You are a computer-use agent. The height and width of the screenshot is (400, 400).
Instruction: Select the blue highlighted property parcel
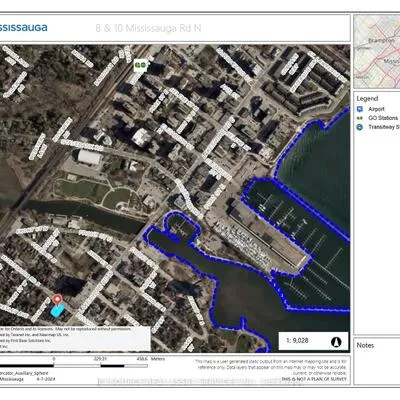(57, 311)
